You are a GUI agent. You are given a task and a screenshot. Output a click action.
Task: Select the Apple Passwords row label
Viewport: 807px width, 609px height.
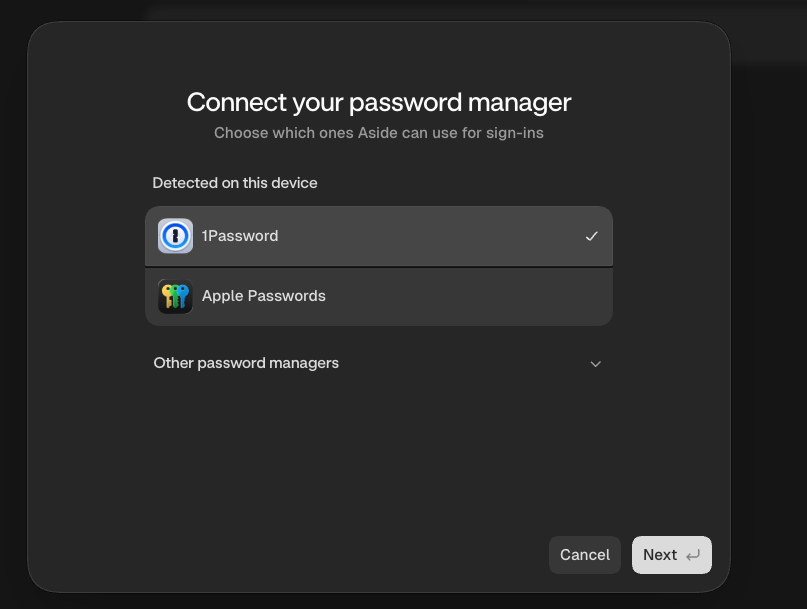click(x=264, y=296)
